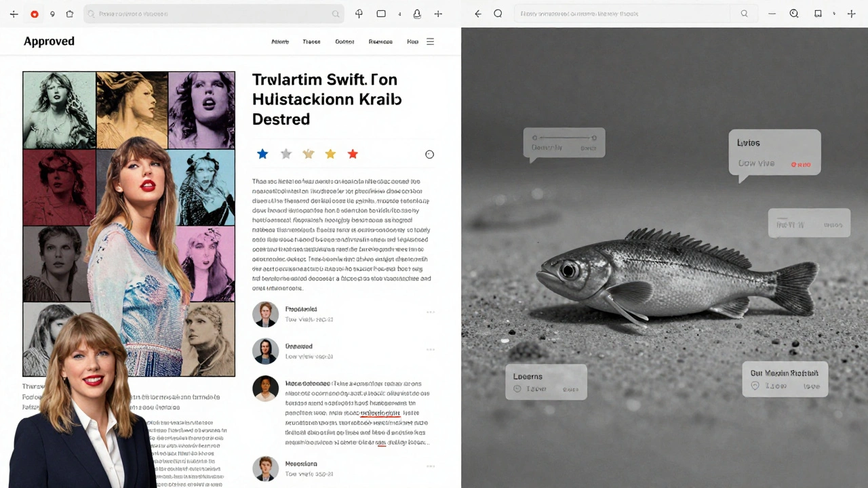Image resolution: width=868 pixels, height=488 pixels.
Task: Click the first reviewer's avatar thumbnail
Action: pyautogui.click(x=265, y=314)
